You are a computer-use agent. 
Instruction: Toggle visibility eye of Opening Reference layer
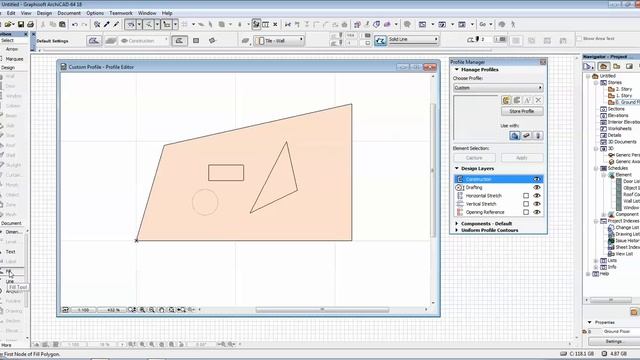(x=537, y=212)
